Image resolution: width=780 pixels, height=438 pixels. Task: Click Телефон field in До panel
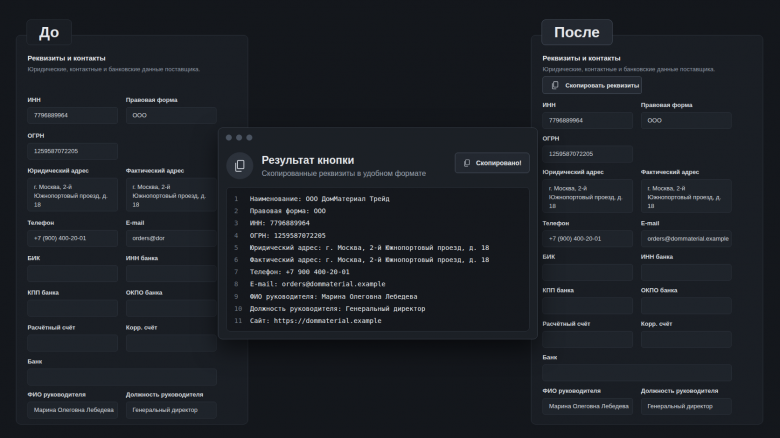point(73,238)
